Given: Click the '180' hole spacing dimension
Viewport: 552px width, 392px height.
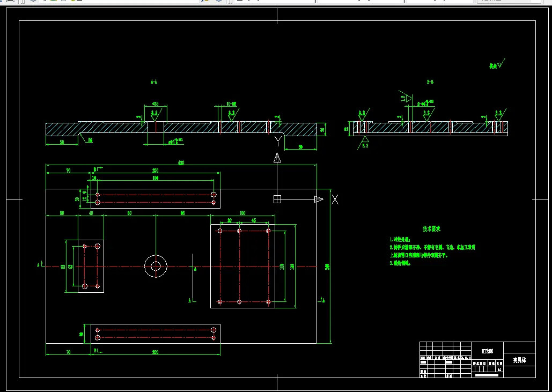Looking at the screenshot, I should 155,179.
